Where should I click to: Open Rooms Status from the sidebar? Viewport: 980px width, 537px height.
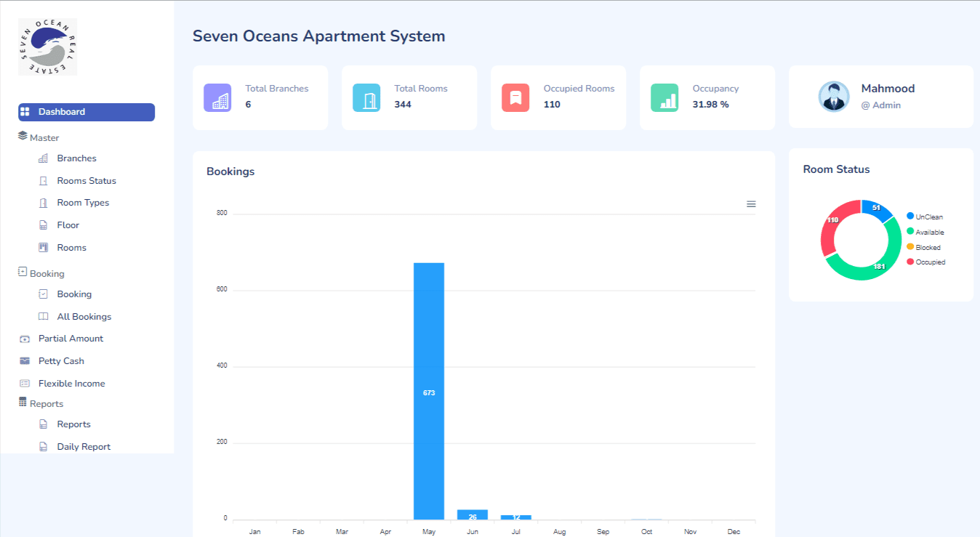pyautogui.click(x=86, y=181)
